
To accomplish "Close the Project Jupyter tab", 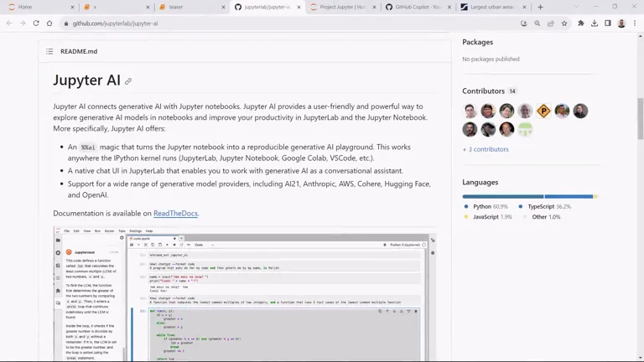I will [374, 7].
